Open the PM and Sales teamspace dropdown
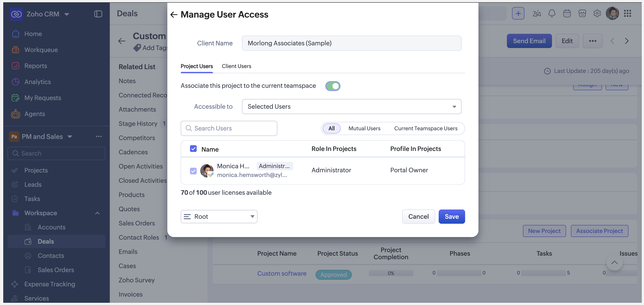 (x=70, y=136)
